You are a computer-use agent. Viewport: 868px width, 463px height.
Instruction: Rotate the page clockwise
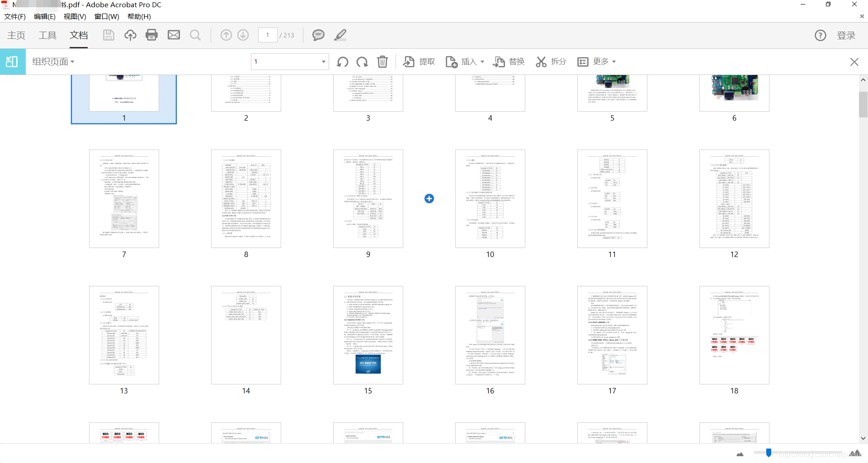point(362,62)
